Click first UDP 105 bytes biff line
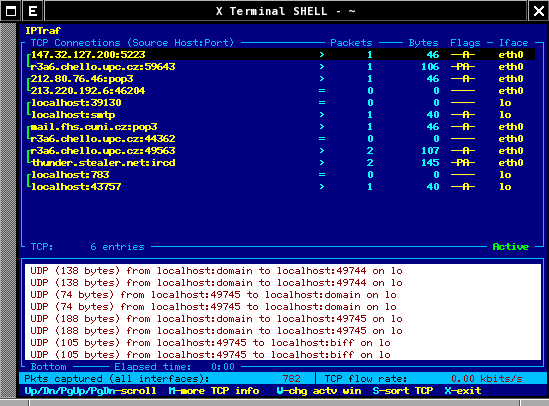The image size is (549, 406). click(210, 343)
